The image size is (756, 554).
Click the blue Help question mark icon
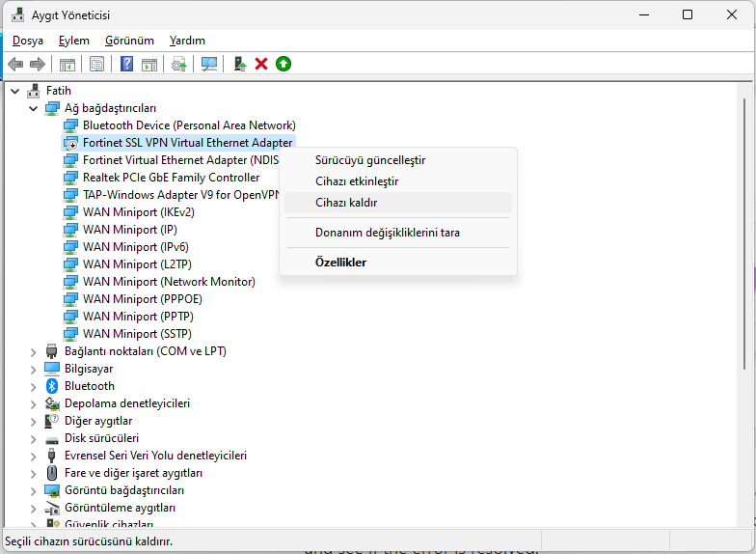tap(126, 64)
